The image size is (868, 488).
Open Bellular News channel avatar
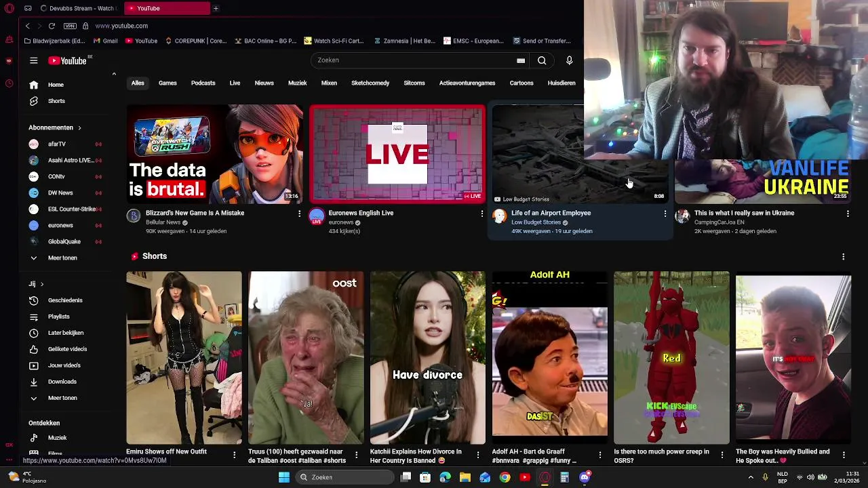click(x=134, y=216)
